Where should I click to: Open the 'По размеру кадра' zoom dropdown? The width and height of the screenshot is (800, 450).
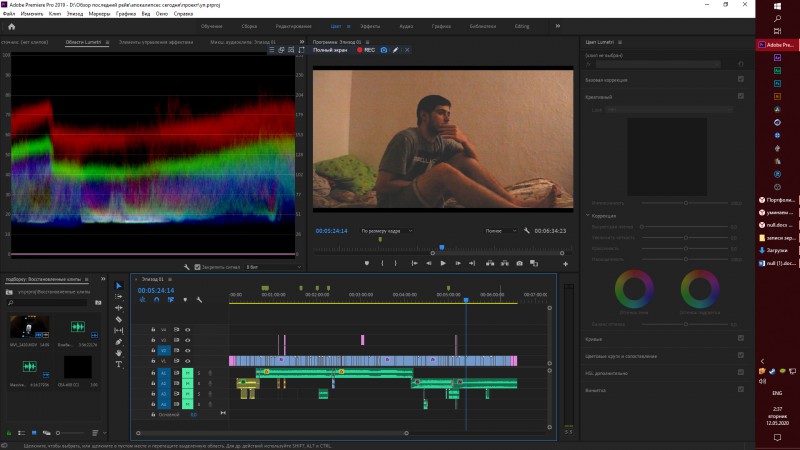pos(385,231)
